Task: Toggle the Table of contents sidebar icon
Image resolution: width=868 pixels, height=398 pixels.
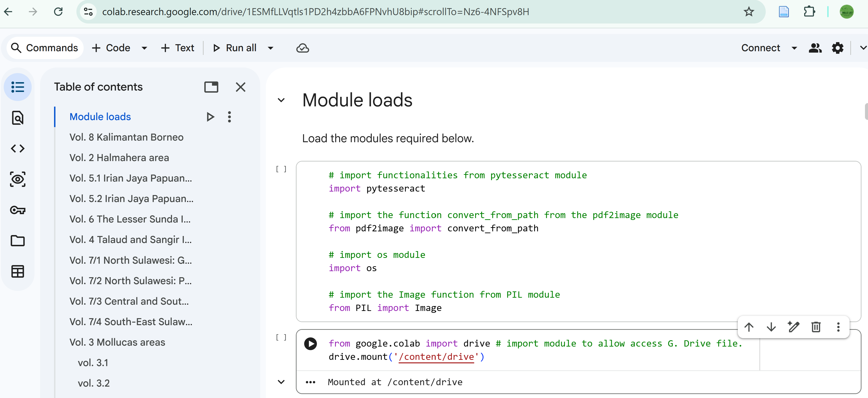Action: pos(17,87)
